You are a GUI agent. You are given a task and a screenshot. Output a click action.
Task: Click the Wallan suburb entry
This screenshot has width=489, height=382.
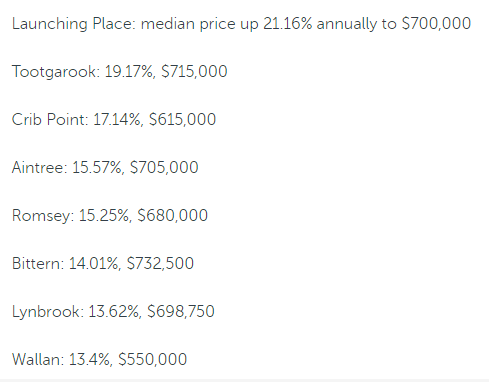point(99,359)
